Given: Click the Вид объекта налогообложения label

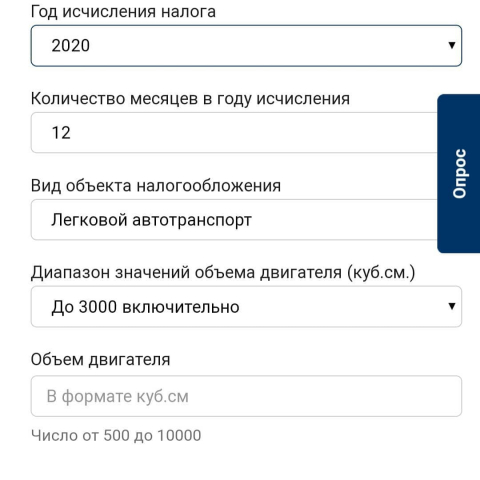Looking at the screenshot, I should [x=156, y=186].
